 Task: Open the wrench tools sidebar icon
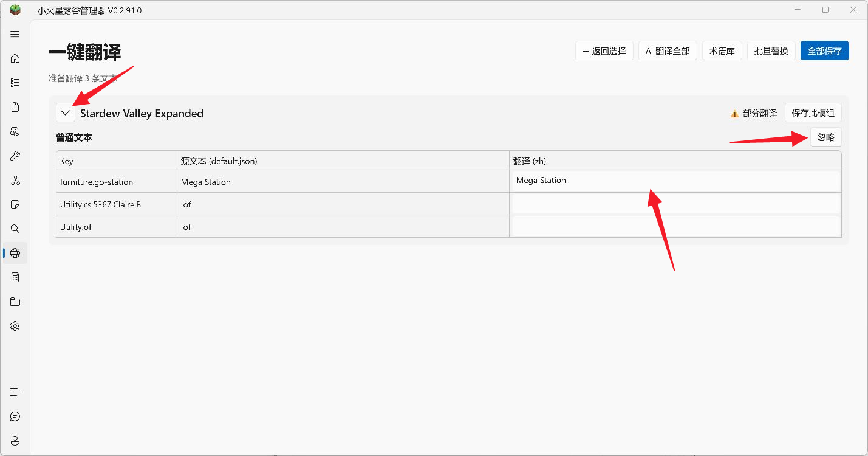click(x=15, y=156)
